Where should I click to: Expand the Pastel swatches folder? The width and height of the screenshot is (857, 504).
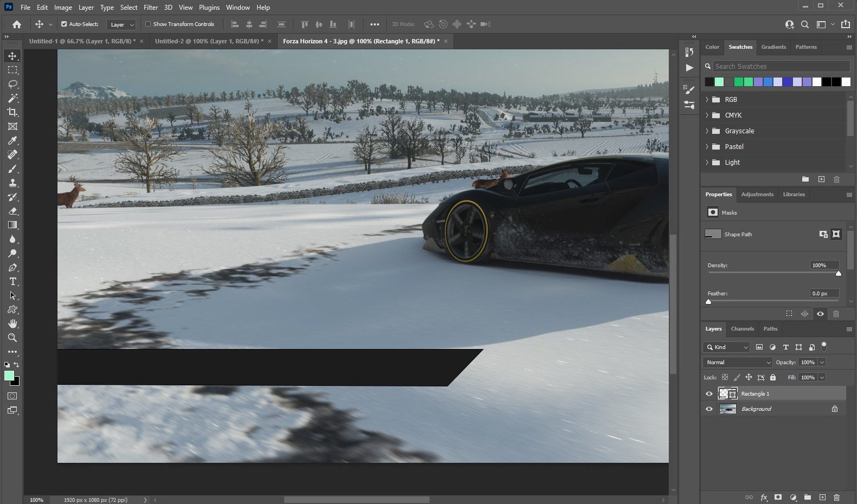(707, 147)
